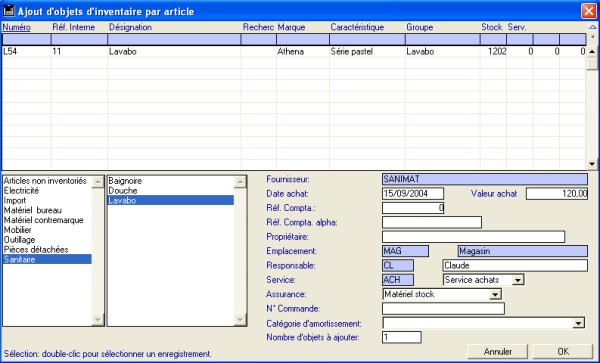Click down arrow of category list scrollbar
600x363 pixels.
click(98, 319)
